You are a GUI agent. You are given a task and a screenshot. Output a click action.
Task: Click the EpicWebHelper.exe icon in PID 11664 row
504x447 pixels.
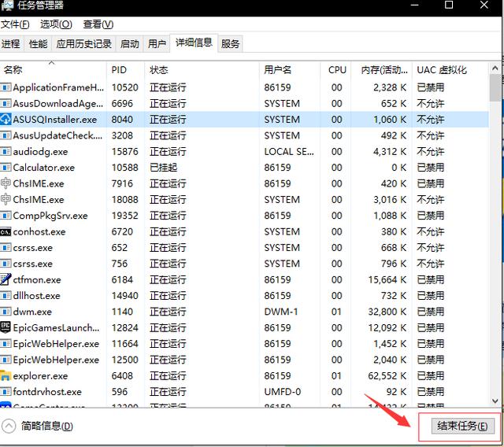[x=6, y=344]
